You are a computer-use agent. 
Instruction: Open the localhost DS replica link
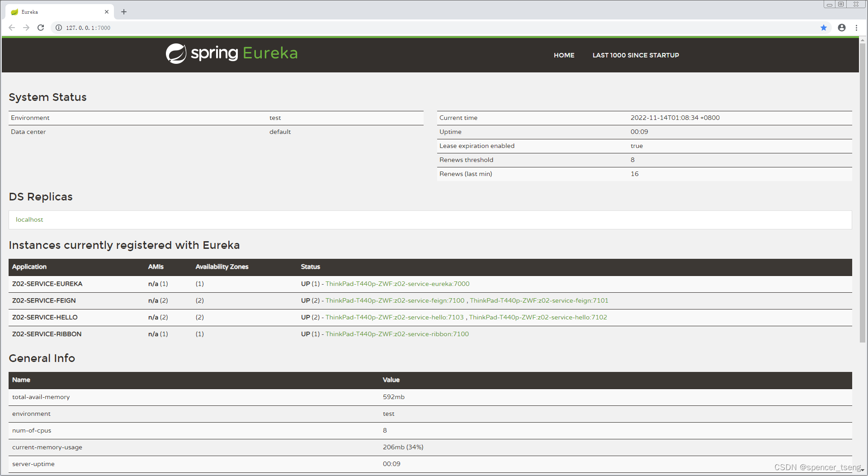click(29, 219)
